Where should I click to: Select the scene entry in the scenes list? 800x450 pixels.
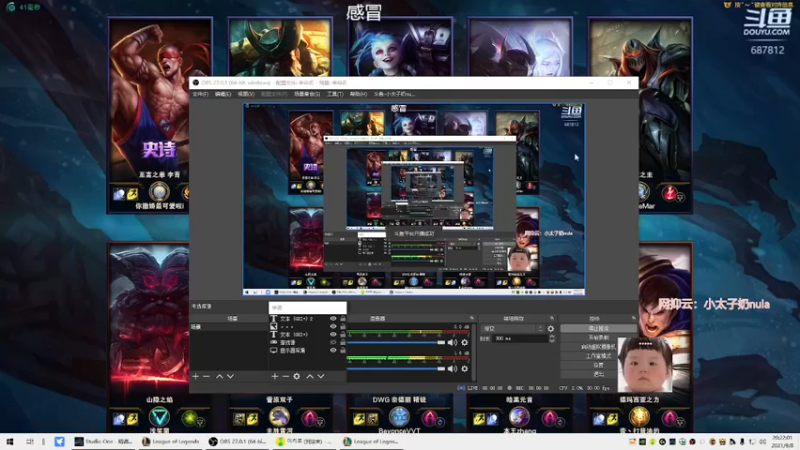click(229, 327)
